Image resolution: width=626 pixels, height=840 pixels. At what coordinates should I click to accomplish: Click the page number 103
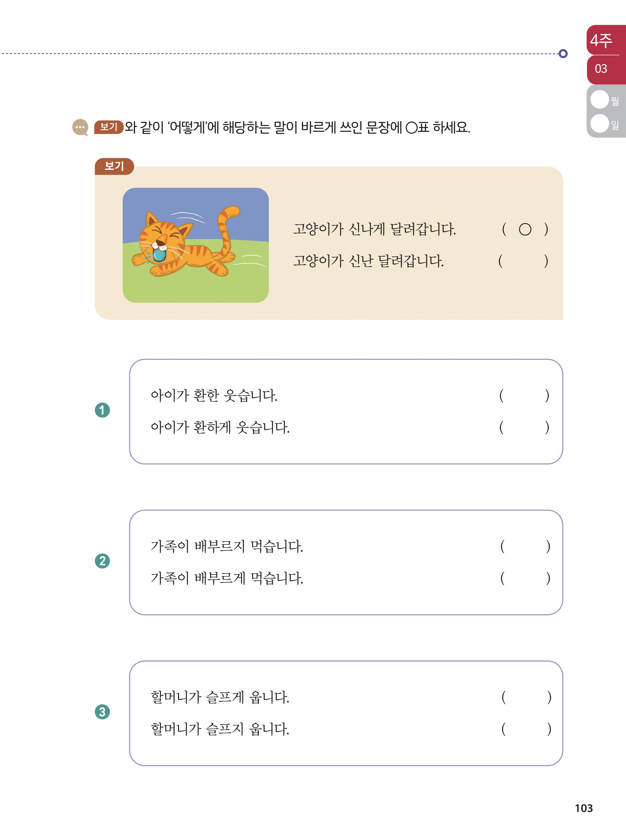pos(584,808)
